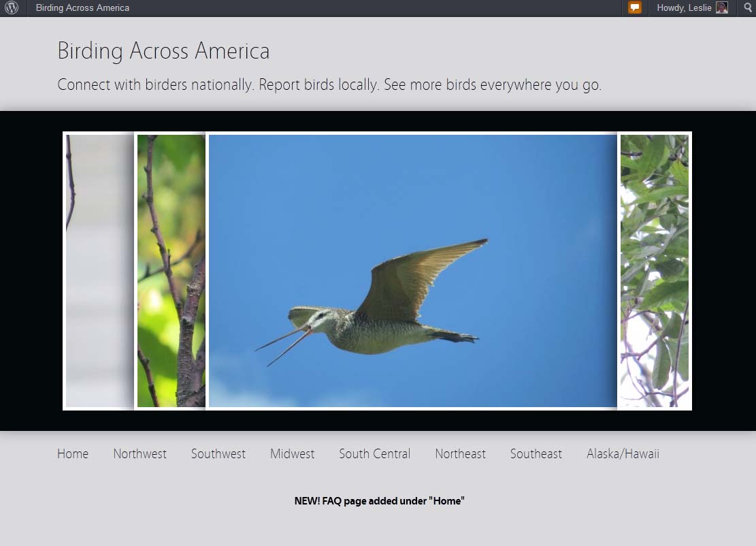Open the South Central menu item
This screenshot has height=546, width=756.
[x=374, y=454]
